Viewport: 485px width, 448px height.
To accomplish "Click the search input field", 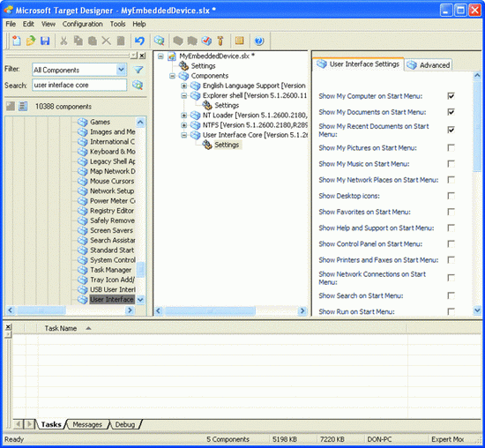I will tap(79, 85).
